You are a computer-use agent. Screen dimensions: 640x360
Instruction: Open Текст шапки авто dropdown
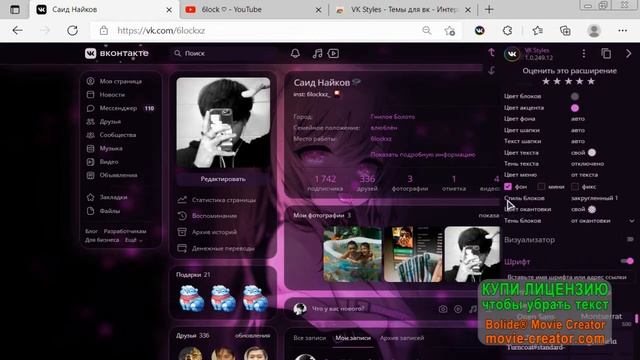(x=578, y=141)
